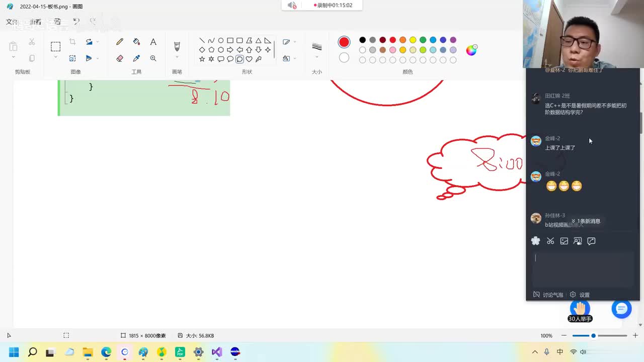Select primary color 1 (red circle)
The height and width of the screenshot is (362, 644).
[344, 42]
